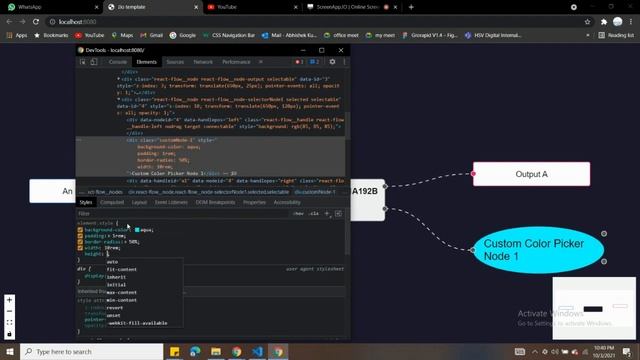Select div.customNode-1 breadcrumb
This screenshot has height=360, width=640.
point(315,192)
